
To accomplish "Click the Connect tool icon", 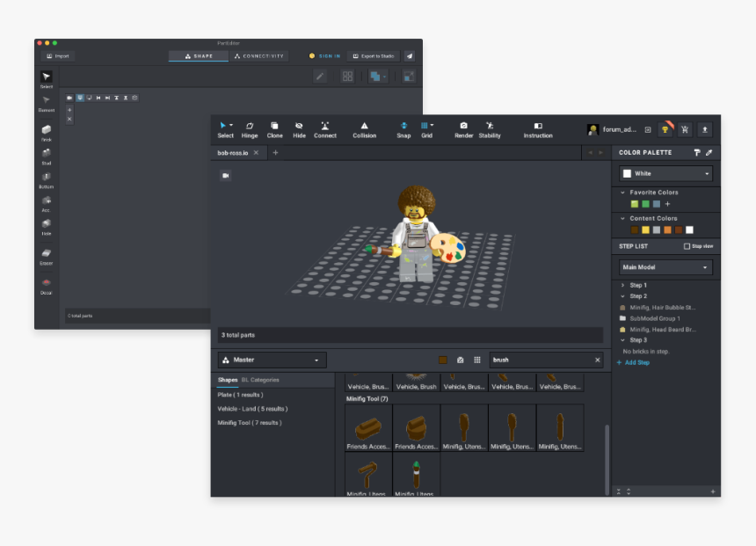I will coord(325,129).
